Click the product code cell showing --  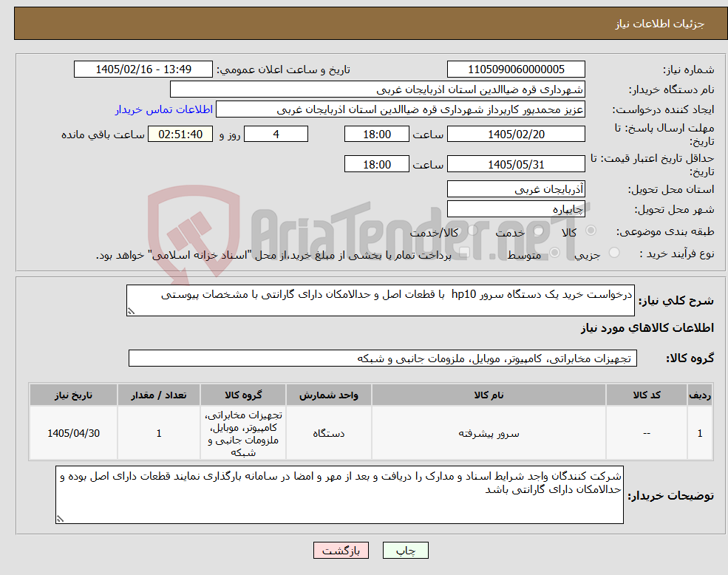[646, 433]
